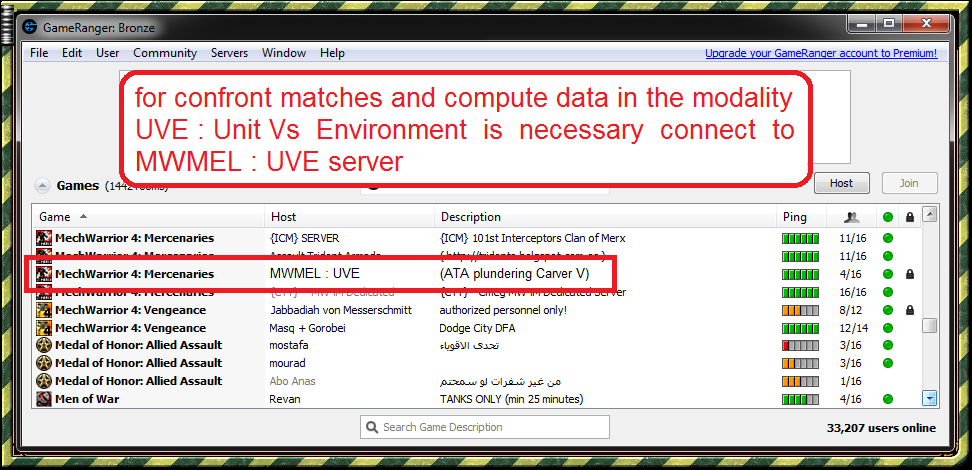Click green status dot in mourad row
This screenshot has height=470, width=972.
(x=888, y=363)
